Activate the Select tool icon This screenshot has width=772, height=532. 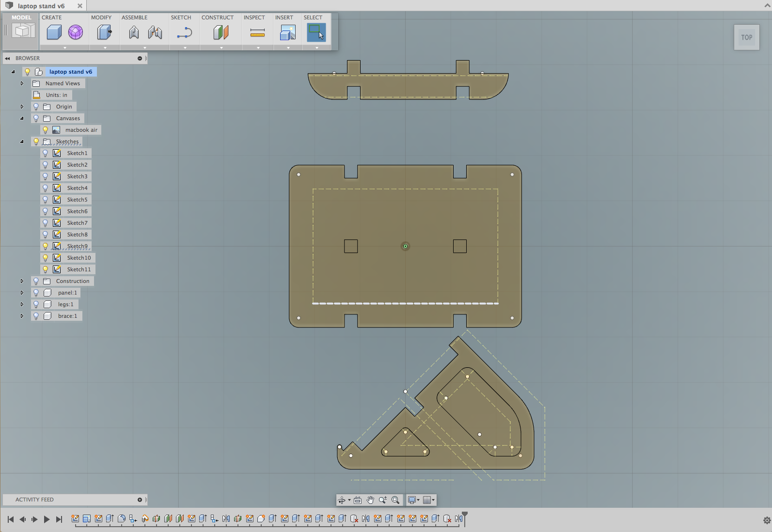click(316, 32)
